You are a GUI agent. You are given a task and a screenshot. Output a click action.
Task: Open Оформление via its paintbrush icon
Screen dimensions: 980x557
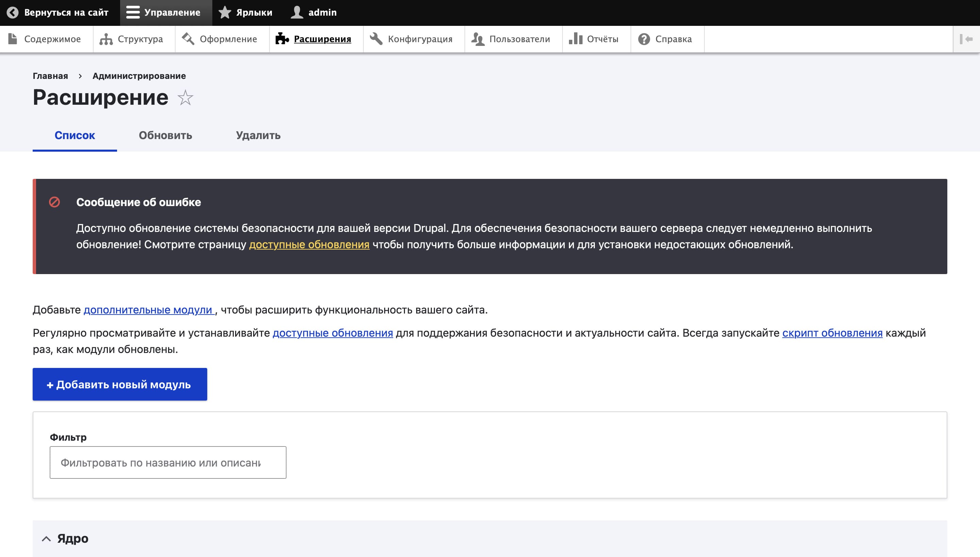[x=187, y=39]
